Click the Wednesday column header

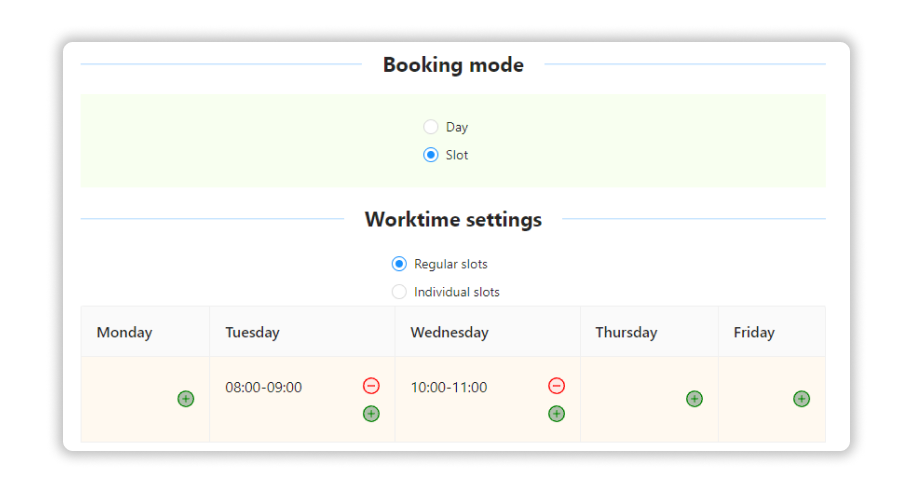pyautogui.click(x=487, y=332)
